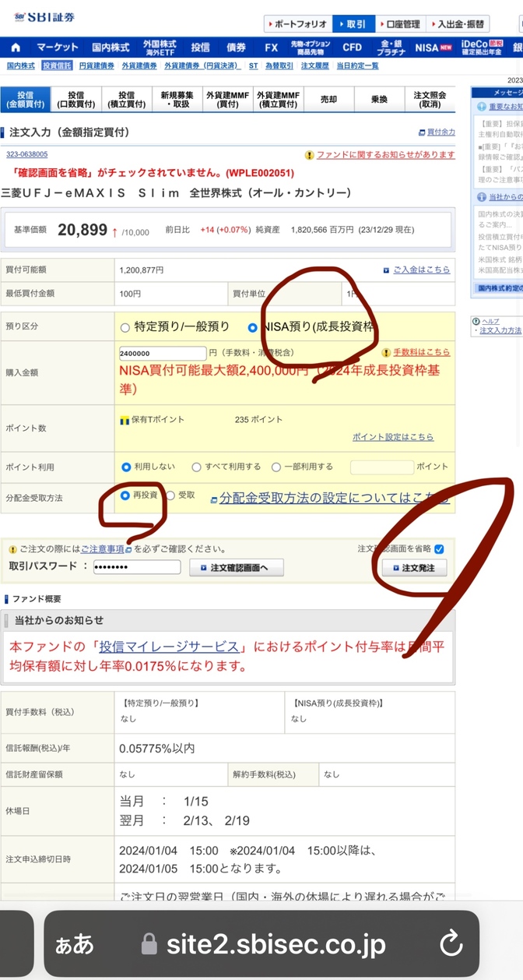This screenshot has width=523, height=980.
Task: Open ご入金はこちら link
Action: pos(421,270)
